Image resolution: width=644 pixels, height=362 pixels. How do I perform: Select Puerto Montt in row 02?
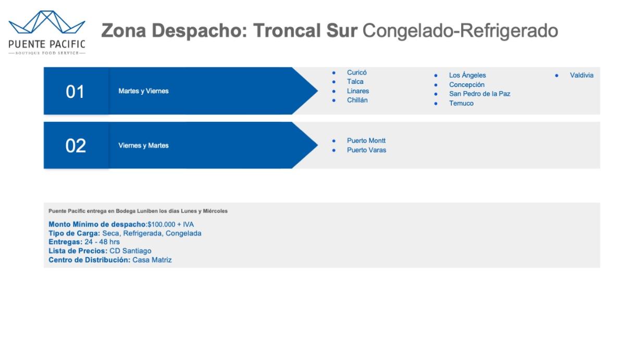pos(366,141)
